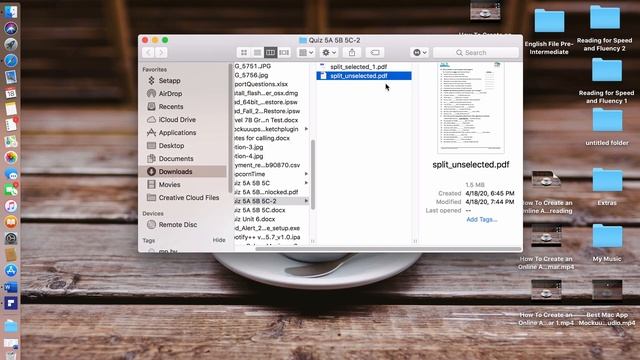
Task: Go back in Finder history
Action: 149,52
